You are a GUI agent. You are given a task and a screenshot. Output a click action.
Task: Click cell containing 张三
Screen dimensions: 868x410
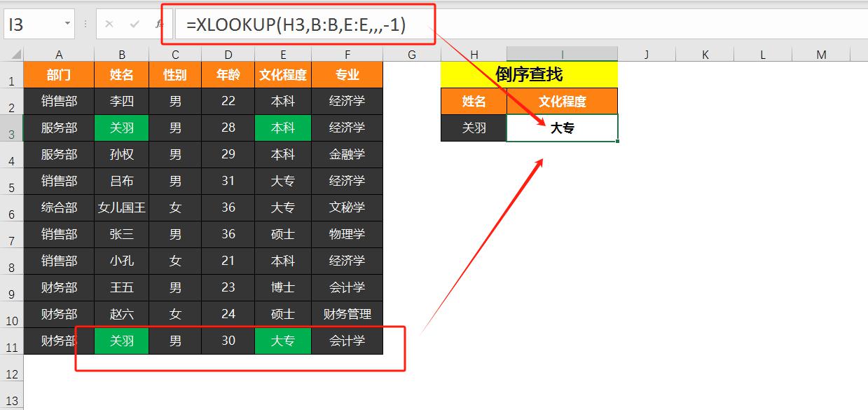(121, 235)
